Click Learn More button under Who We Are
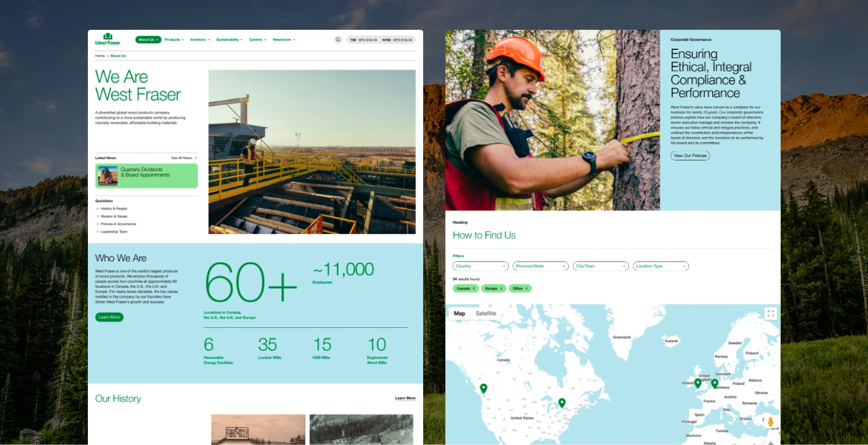This screenshot has width=868, height=445. coord(110,317)
